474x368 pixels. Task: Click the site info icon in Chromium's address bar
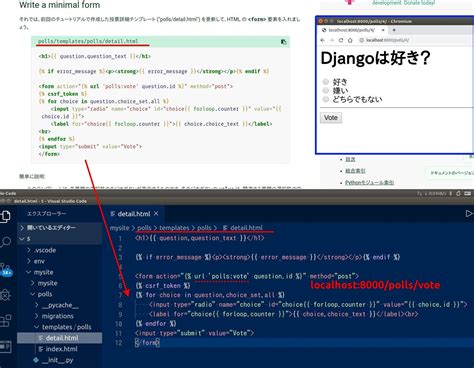[361, 40]
